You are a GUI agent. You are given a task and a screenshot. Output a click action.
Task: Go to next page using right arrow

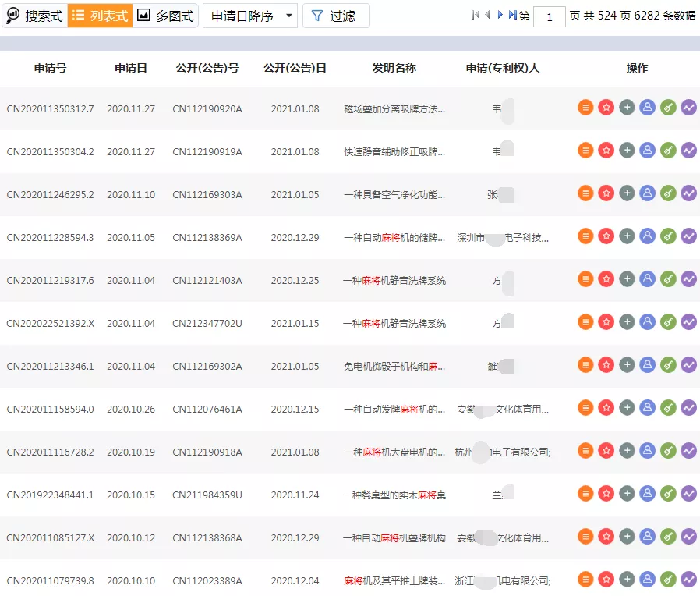coord(499,15)
